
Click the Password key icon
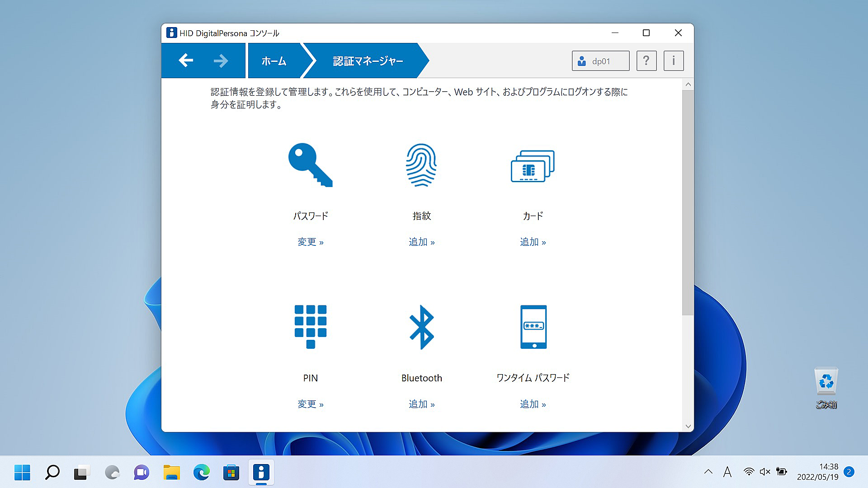(310, 165)
